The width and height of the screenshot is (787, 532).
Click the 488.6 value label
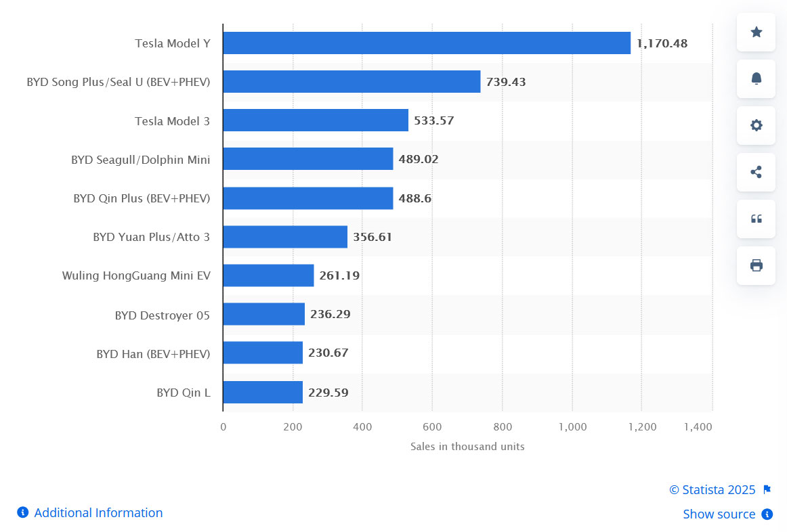click(x=415, y=198)
